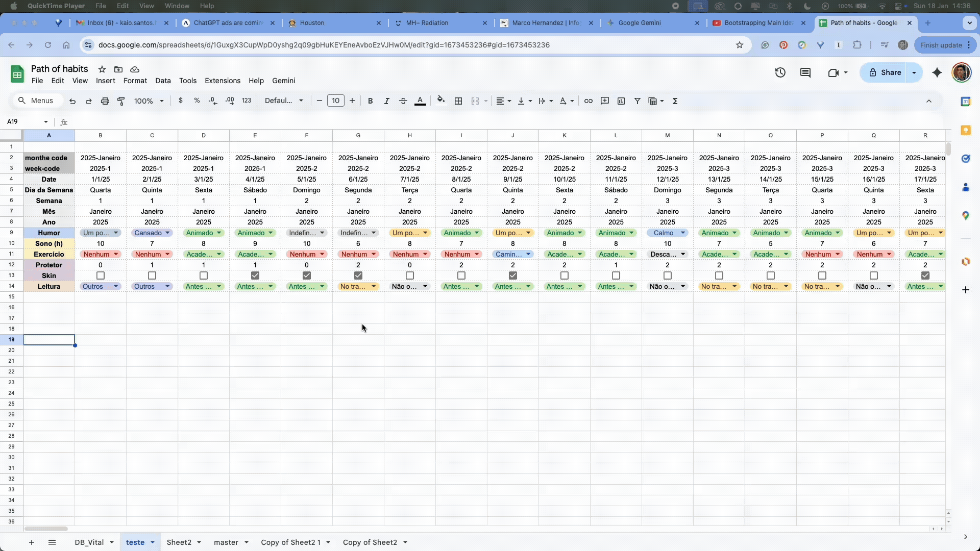Open the insert chart tool
Screen dimensions: 980x551
621,101
